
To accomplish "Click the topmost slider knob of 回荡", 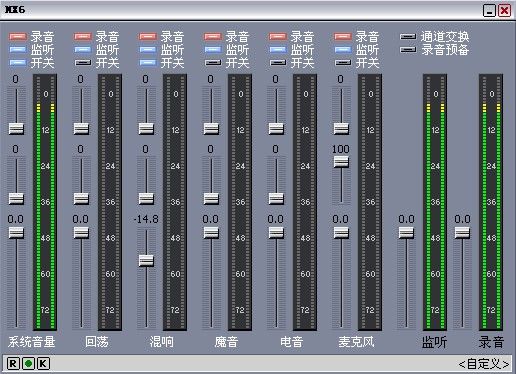I will 81,128.
